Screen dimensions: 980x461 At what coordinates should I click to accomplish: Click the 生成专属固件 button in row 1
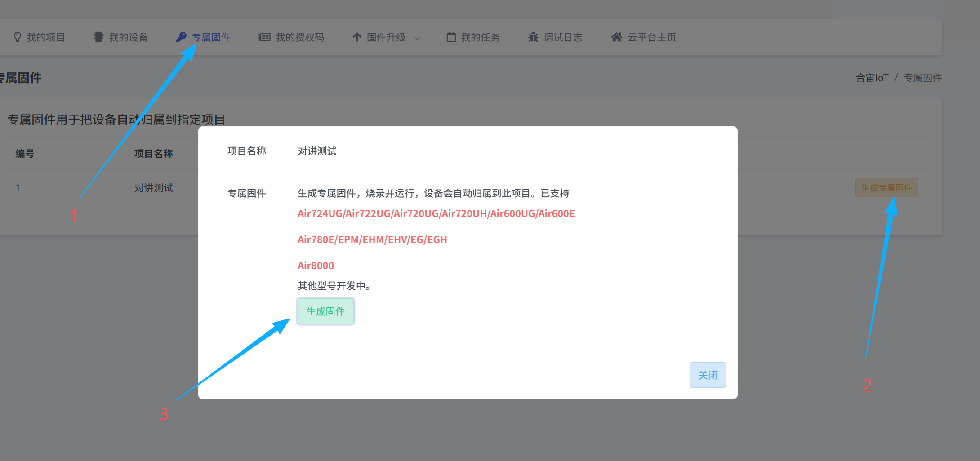[x=886, y=188]
